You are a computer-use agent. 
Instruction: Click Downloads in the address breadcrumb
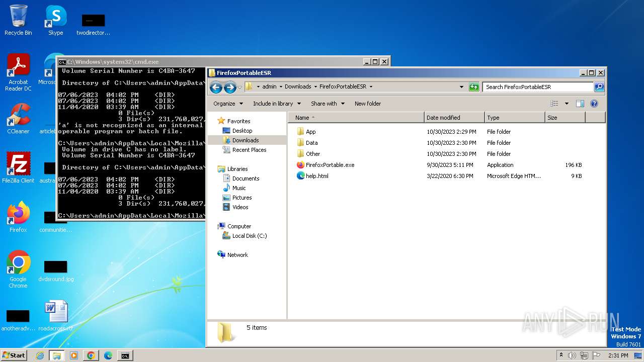(x=298, y=86)
